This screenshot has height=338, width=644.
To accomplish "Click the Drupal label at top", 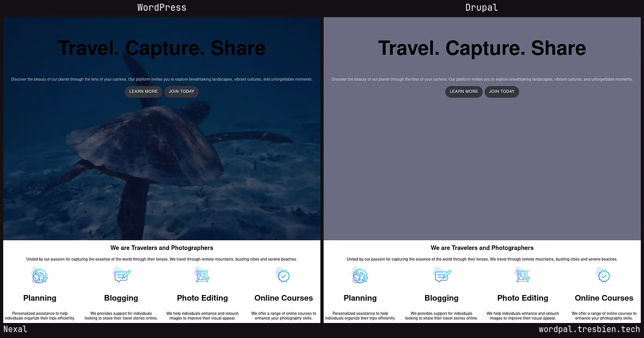I will click(x=482, y=8).
